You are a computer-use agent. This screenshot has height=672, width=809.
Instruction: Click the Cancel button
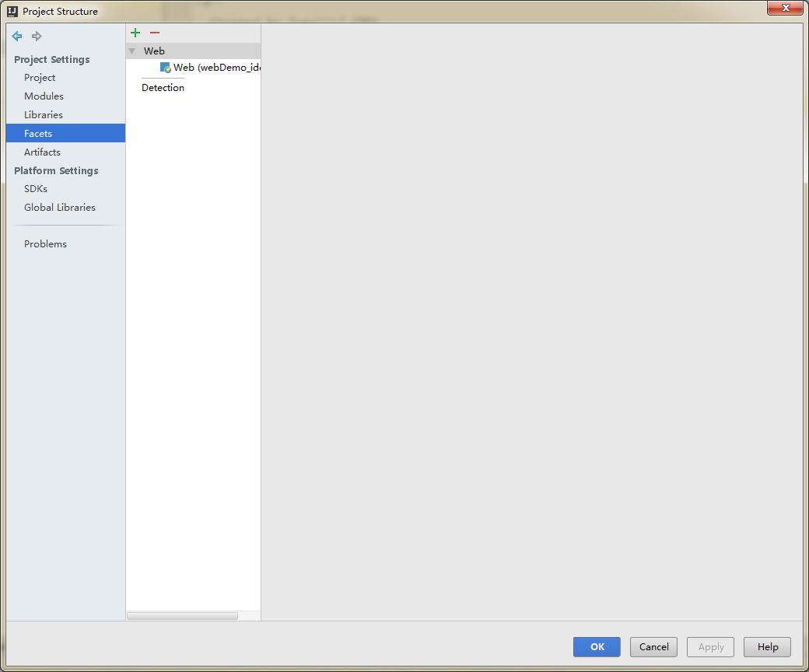pyautogui.click(x=653, y=647)
